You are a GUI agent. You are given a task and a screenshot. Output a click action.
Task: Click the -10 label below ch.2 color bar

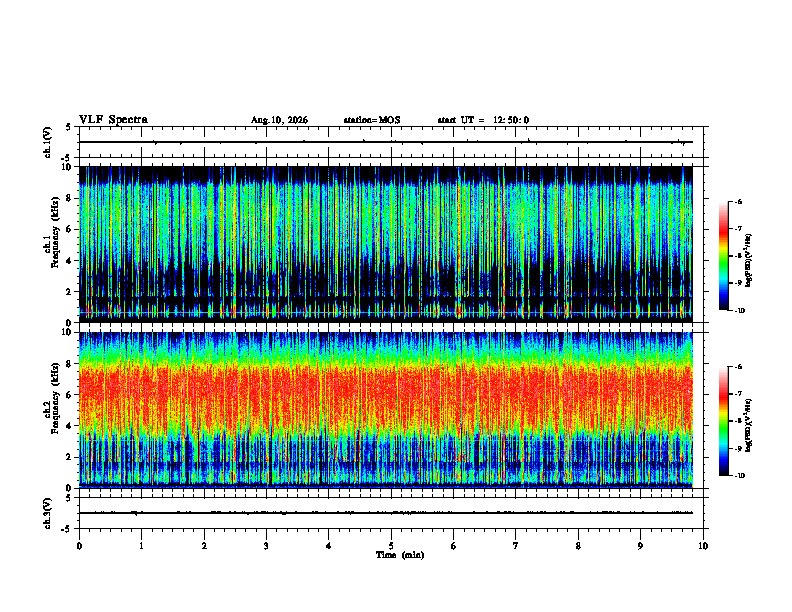pos(739,476)
